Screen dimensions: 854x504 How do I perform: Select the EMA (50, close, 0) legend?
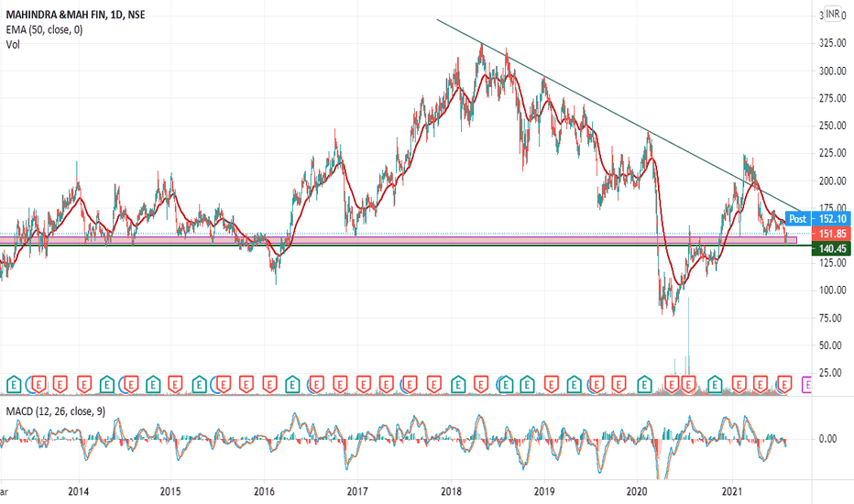(44, 29)
